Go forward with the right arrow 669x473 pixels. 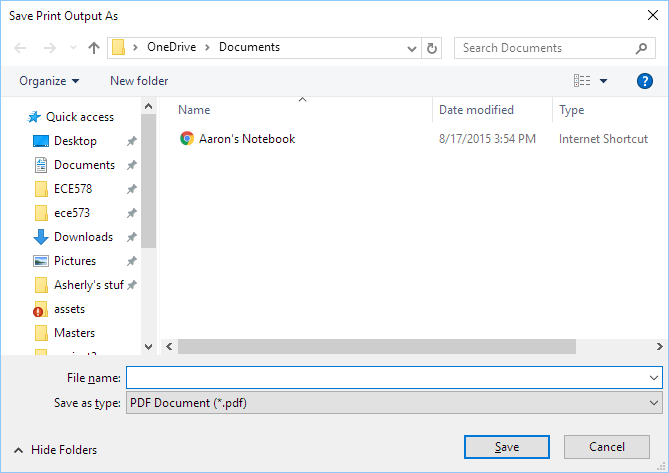click(x=50, y=48)
